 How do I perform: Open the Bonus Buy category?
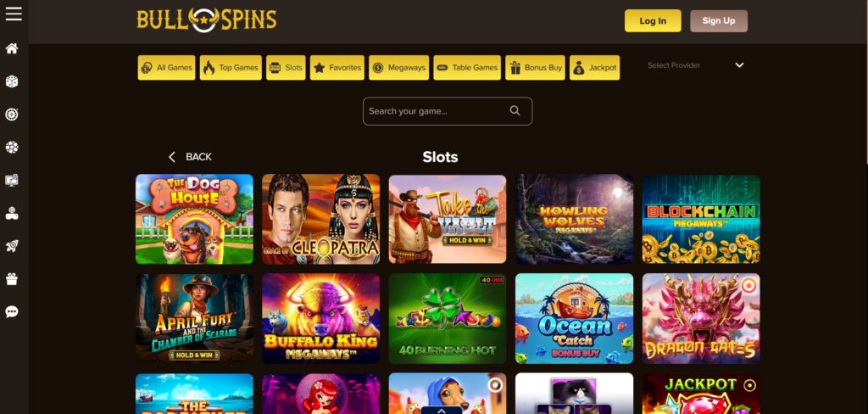[535, 68]
